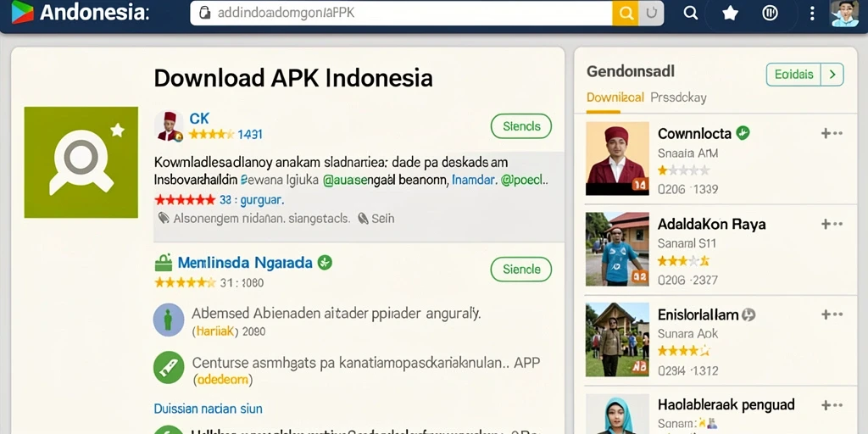Click the Sunara Aok subtitle
The width and height of the screenshot is (868, 434).
687,334
